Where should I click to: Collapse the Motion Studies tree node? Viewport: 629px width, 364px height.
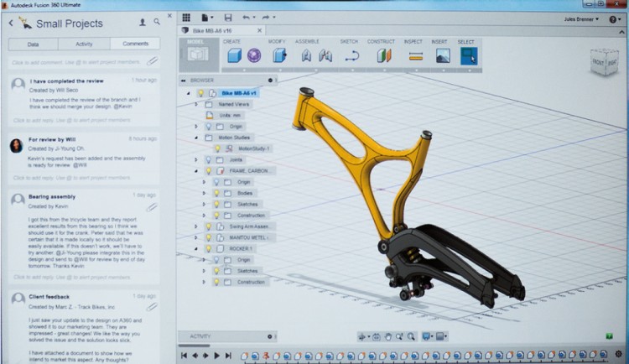coord(196,137)
